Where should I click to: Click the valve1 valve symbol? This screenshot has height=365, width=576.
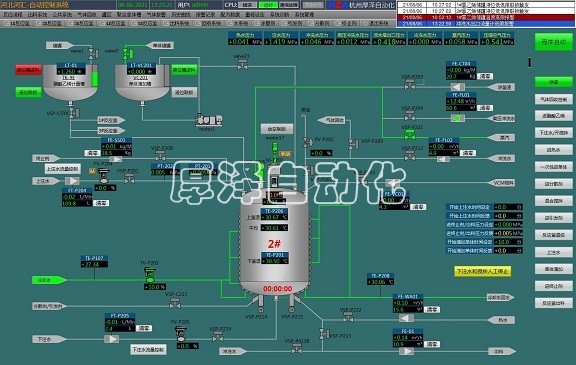[x=91, y=53]
